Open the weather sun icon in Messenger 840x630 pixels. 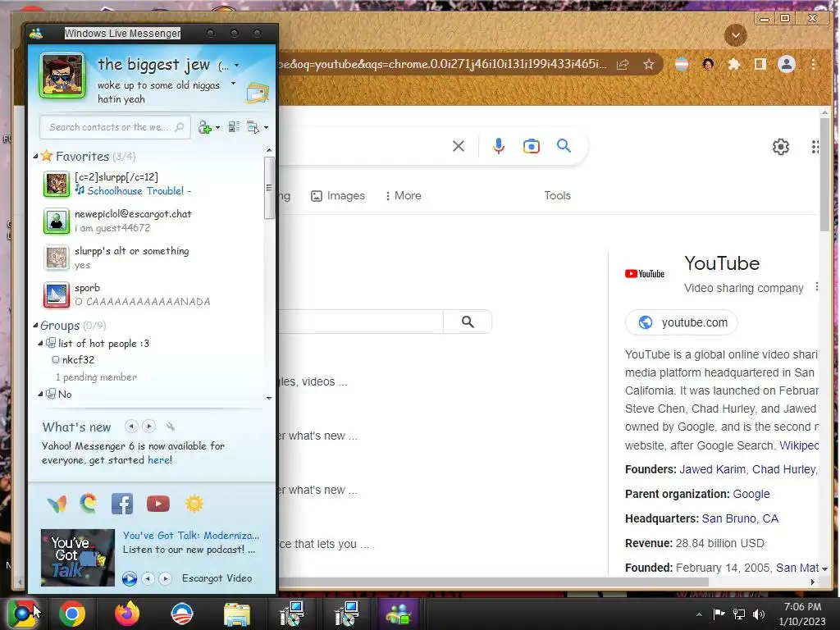194,504
